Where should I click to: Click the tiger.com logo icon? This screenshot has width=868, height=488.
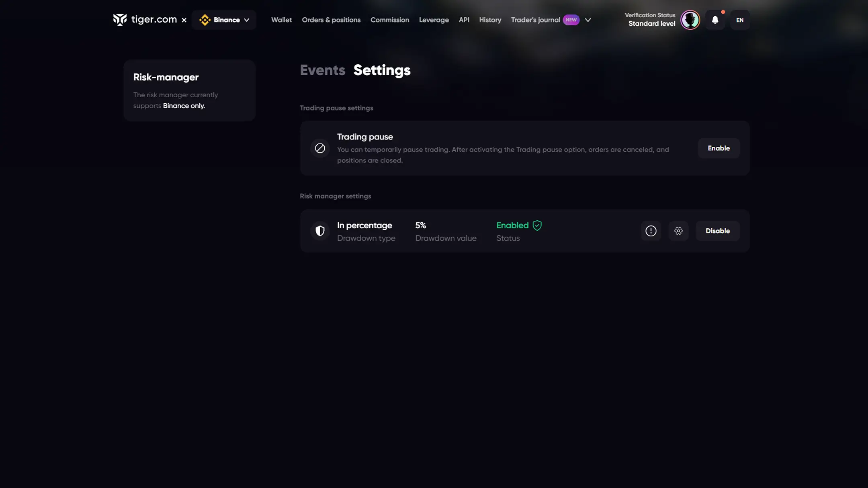pyautogui.click(x=120, y=20)
